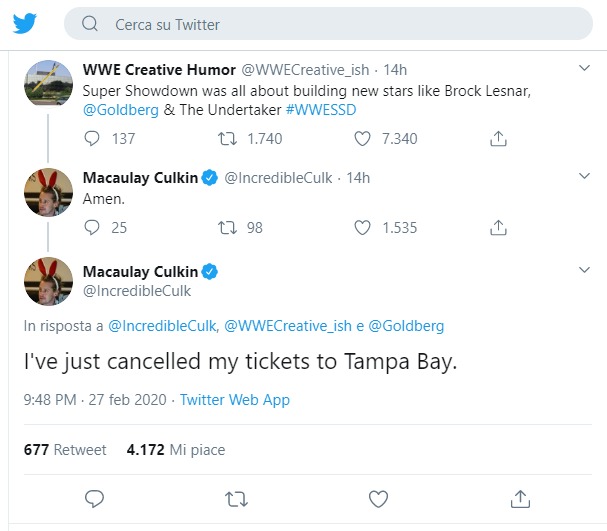Click the search magnifier icon
The height and width of the screenshot is (531, 607).
[x=90, y=24]
